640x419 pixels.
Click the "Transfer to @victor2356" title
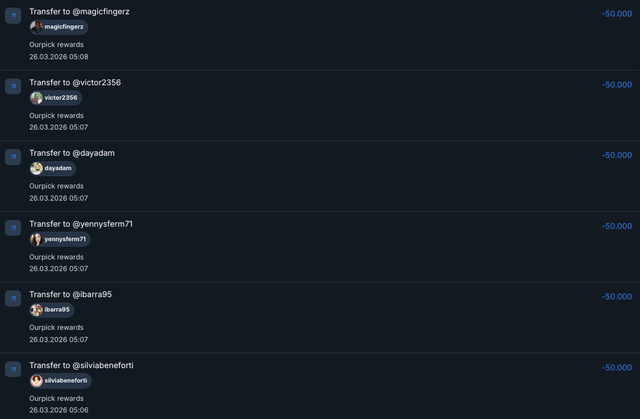point(75,82)
